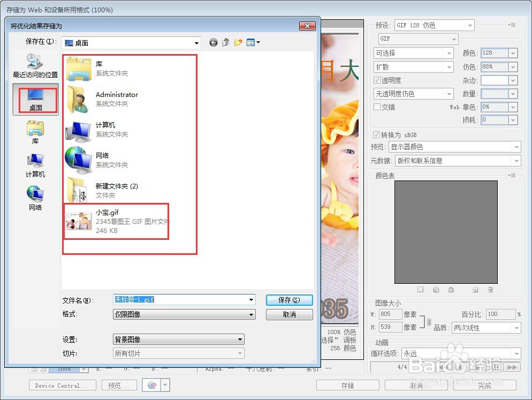Select 计算机 in the dialog sidebar
This screenshot has height=400, width=532.
click(35, 166)
